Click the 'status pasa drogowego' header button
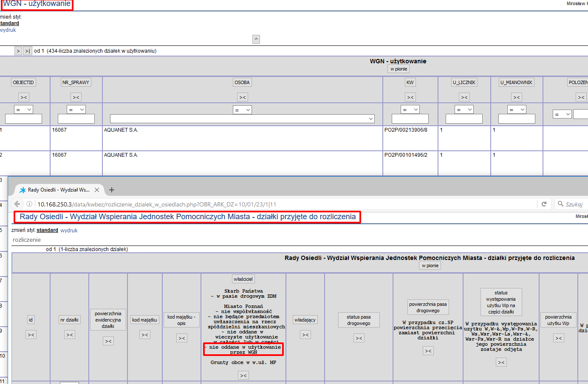This screenshot has height=384, width=588. 359,320
